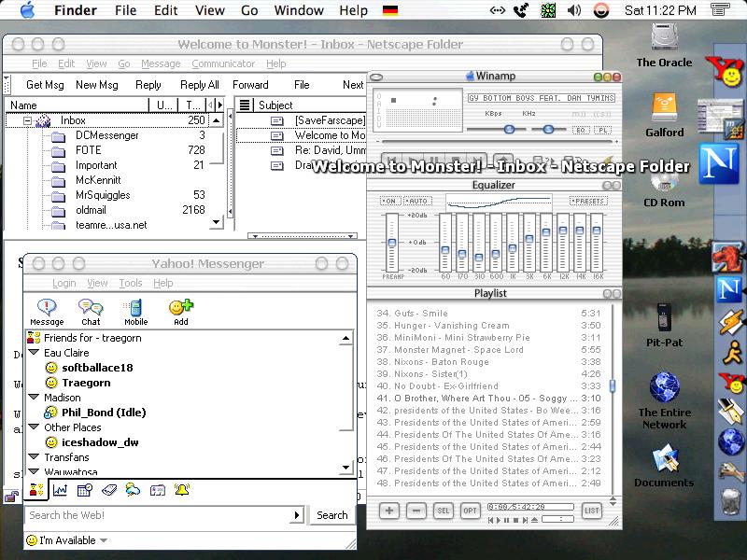The height and width of the screenshot is (560, 747).
Task: Click the Search the Web text field
Action: click(x=158, y=515)
